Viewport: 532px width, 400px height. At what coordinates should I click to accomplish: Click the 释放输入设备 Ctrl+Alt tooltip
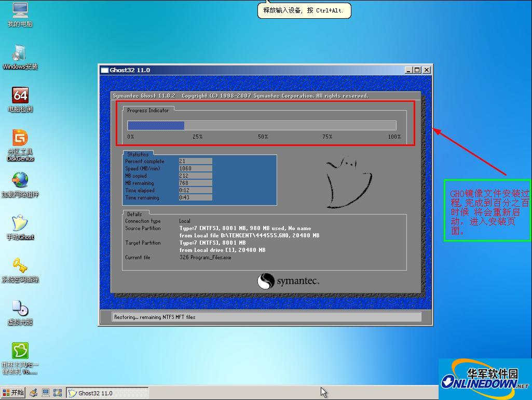pyautogui.click(x=304, y=10)
